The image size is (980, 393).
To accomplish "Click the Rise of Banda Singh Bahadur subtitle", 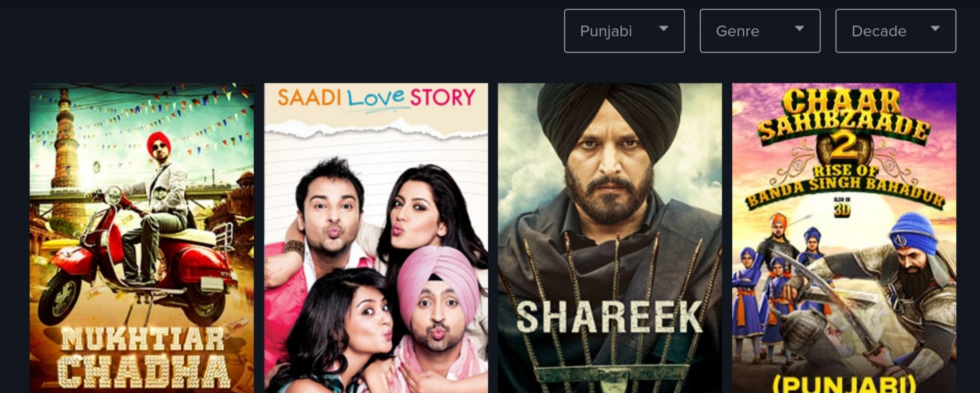I will tap(845, 186).
